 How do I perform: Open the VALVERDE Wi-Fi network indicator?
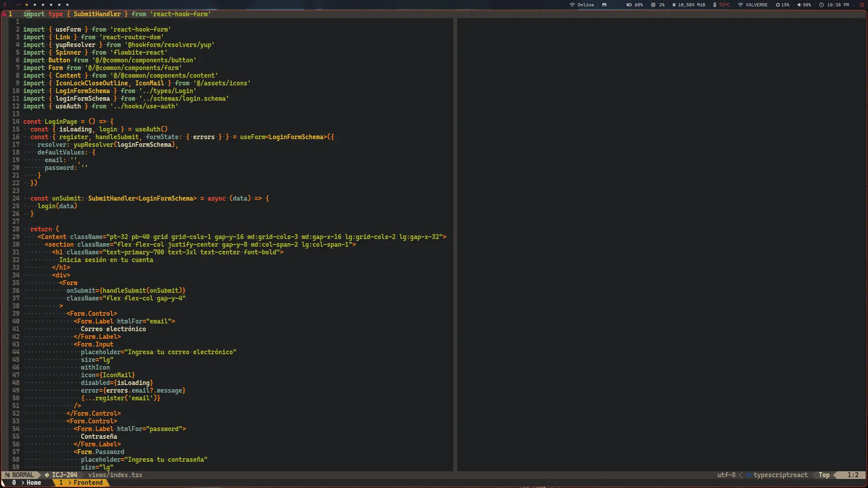753,5
